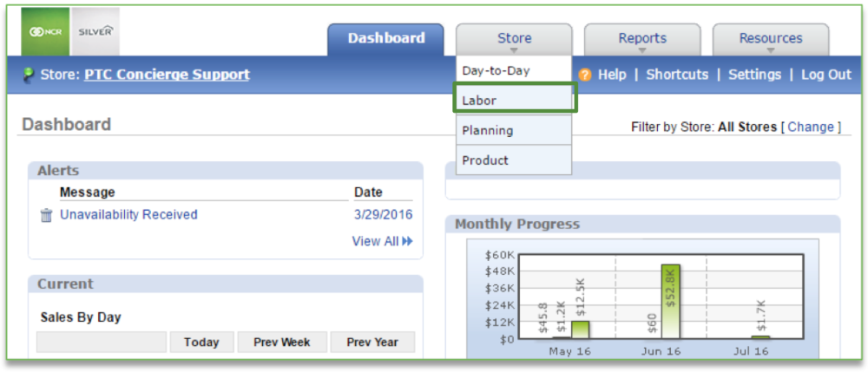Click Change to filter by store

click(811, 127)
